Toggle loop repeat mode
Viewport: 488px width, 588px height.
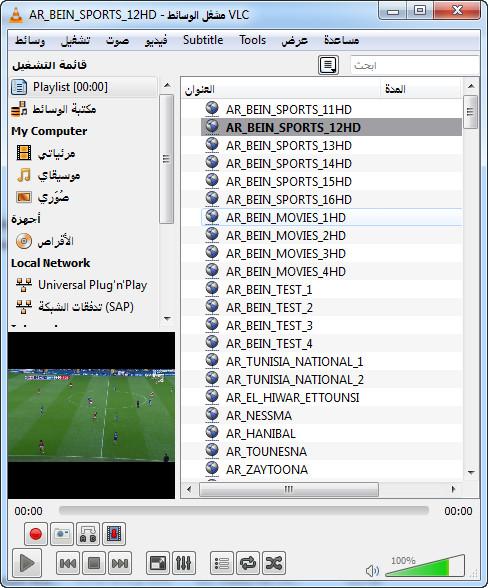click(248, 562)
